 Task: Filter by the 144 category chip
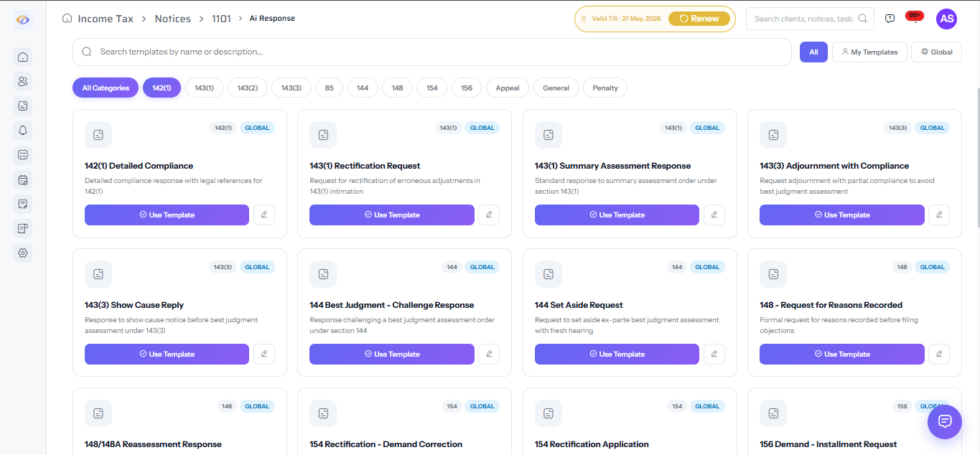pyautogui.click(x=363, y=88)
